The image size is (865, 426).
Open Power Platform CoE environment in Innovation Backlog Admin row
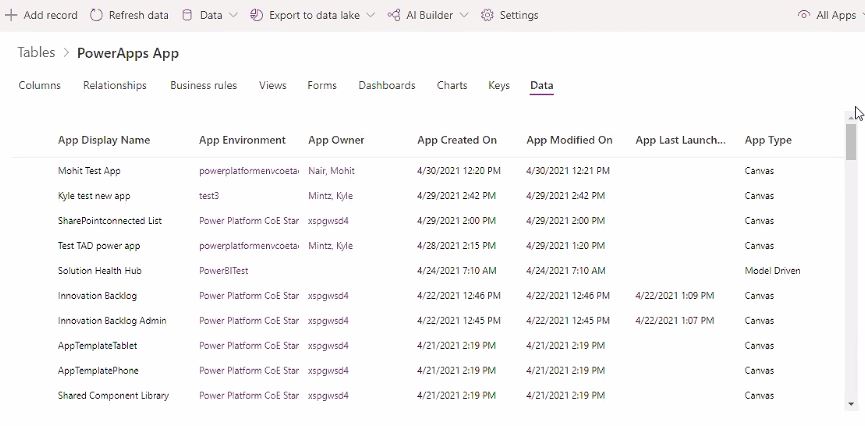pyautogui.click(x=249, y=321)
